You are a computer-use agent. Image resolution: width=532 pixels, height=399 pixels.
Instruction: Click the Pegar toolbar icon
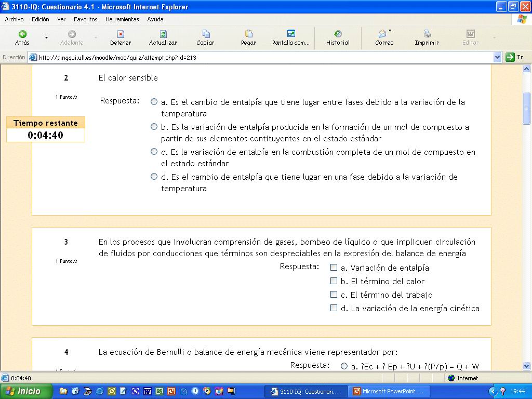pyautogui.click(x=248, y=34)
